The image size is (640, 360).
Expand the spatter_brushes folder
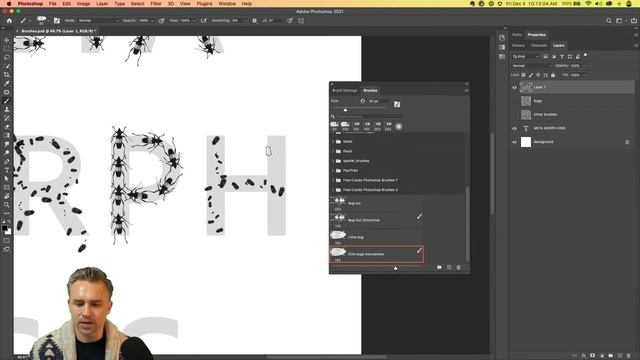[x=333, y=161]
